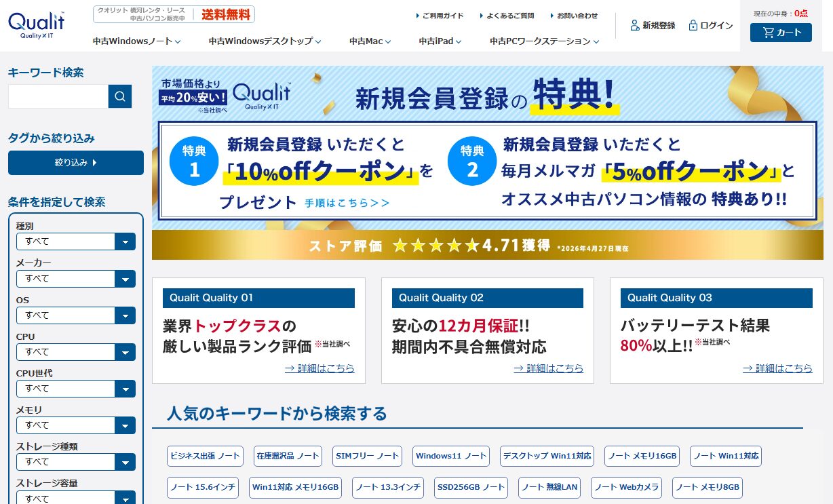
Task: Open the OS dropdown
Action: 76,315
